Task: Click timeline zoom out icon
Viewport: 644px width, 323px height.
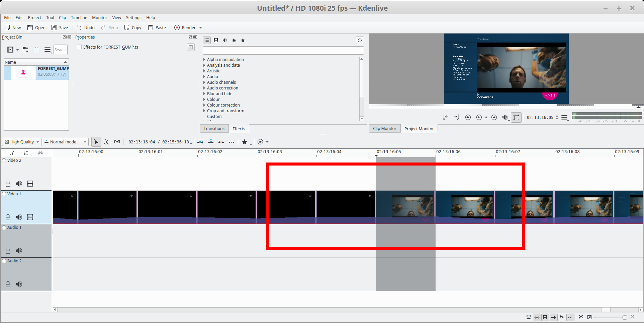Action: 589,317
